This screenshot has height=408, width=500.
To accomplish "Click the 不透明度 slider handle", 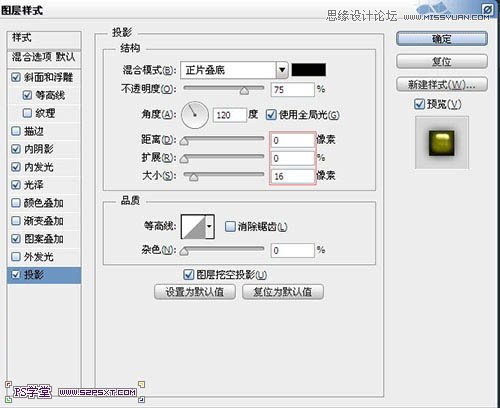I will (244, 91).
